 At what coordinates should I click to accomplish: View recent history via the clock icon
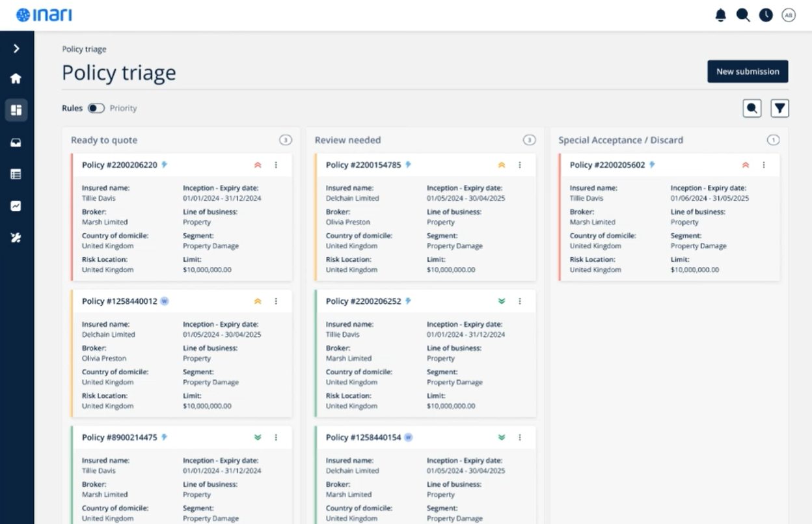pyautogui.click(x=766, y=14)
